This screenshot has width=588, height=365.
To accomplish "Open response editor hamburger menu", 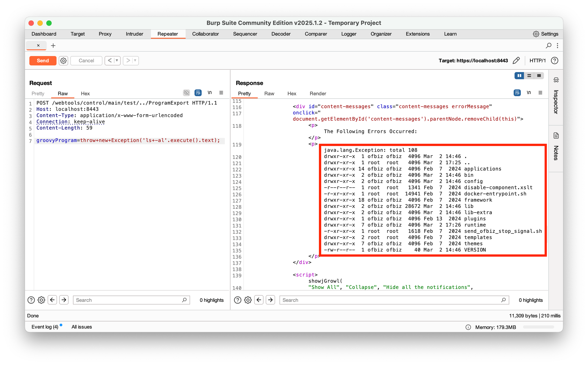I will (x=540, y=92).
